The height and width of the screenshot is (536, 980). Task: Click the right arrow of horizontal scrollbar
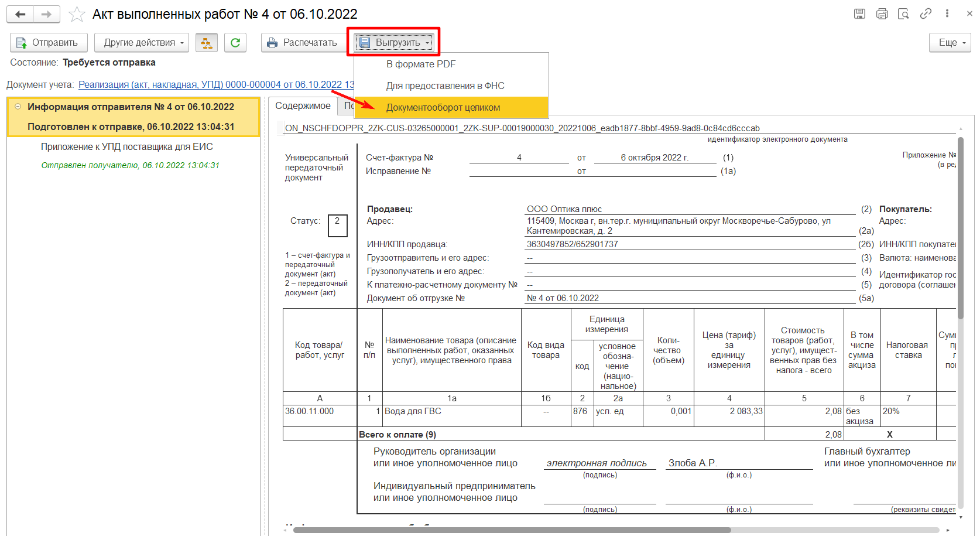coord(948,530)
